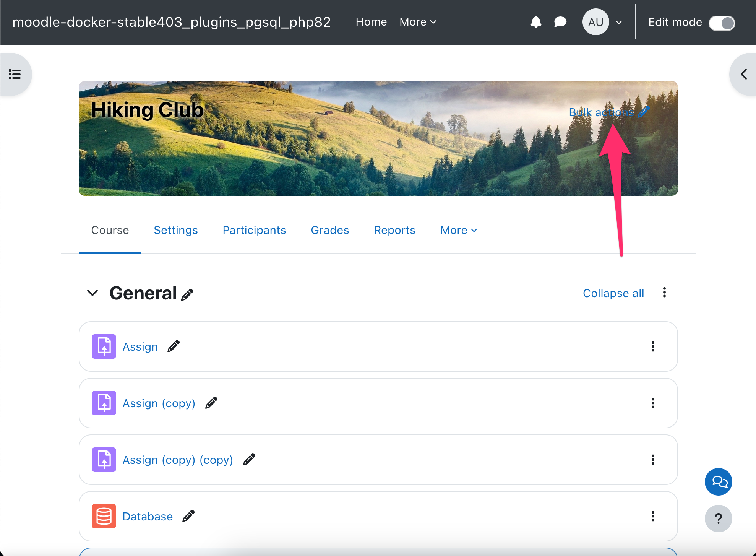Open the block drawer with the right chevron
This screenshot has width=756, height=556.
(x=743, y=74)
